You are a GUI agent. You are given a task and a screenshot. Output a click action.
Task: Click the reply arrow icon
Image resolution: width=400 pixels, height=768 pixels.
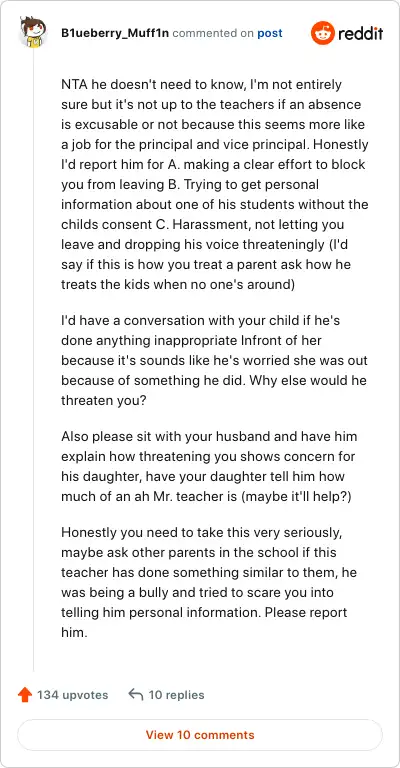pyautogui.click(x=135, y=694)
